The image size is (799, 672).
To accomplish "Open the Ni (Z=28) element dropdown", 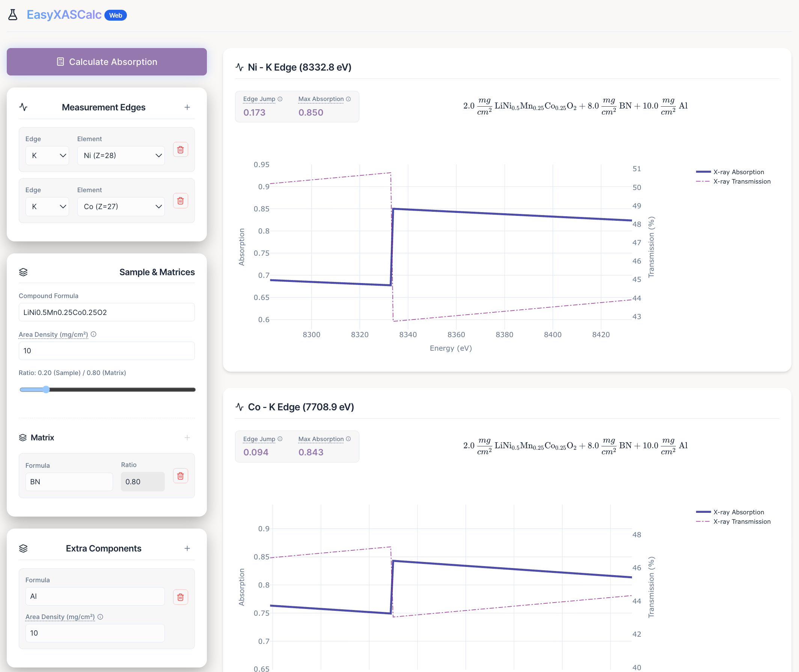I will [x=121, y=155].
